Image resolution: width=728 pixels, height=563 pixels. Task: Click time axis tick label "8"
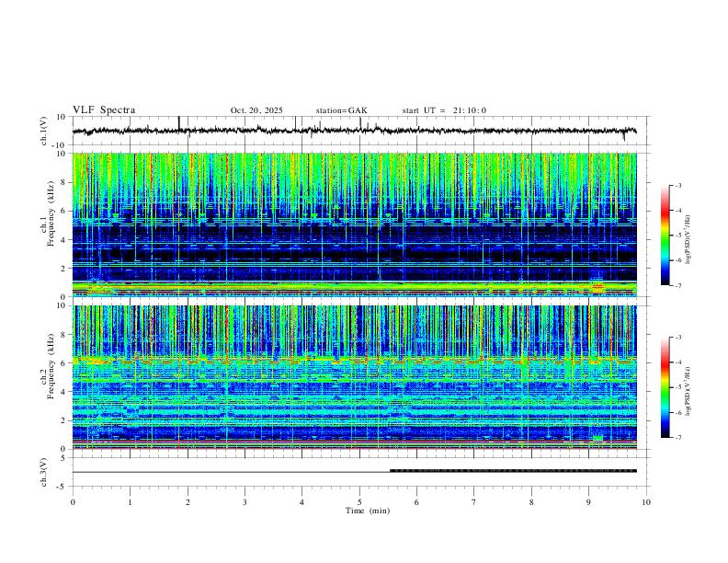pos(531,502)
